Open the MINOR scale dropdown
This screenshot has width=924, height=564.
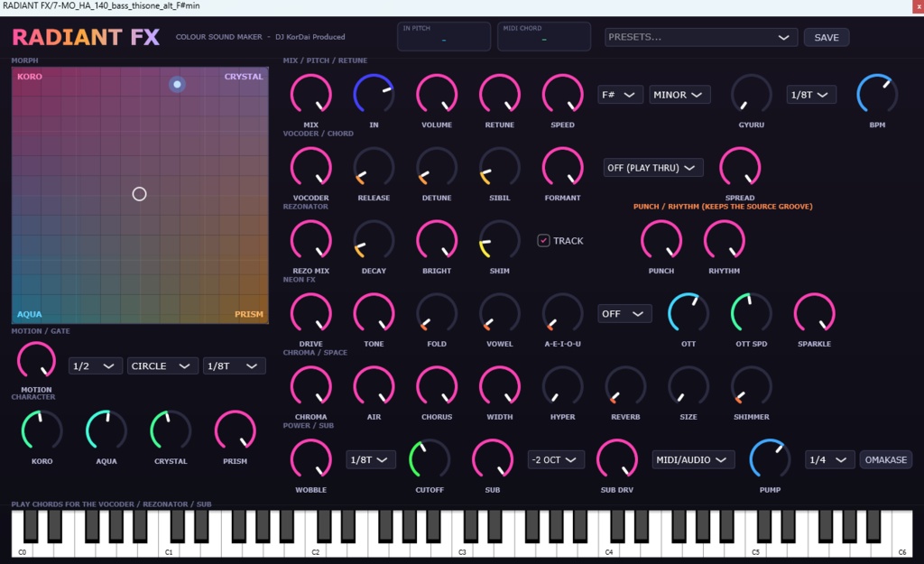click(679, 95)
